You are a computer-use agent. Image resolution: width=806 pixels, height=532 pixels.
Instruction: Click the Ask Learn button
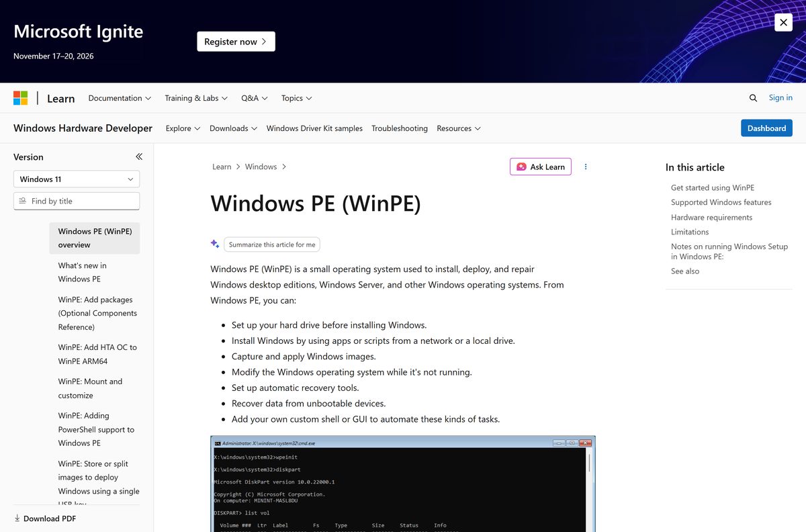tap(541, 167)
